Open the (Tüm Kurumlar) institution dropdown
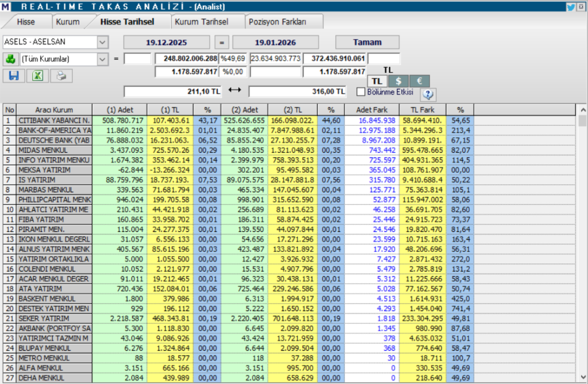This screenshot has width=588, height=384. [x=102, y=59]
